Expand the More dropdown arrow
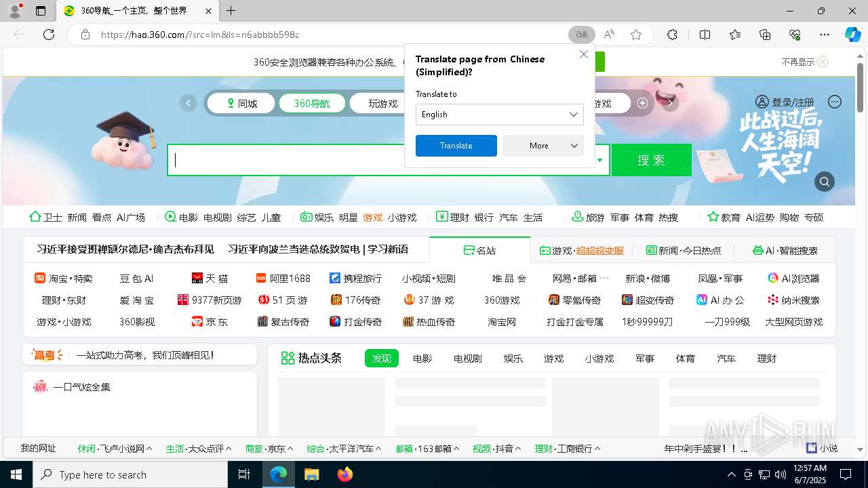868x488 pixels. pos(574,146)
